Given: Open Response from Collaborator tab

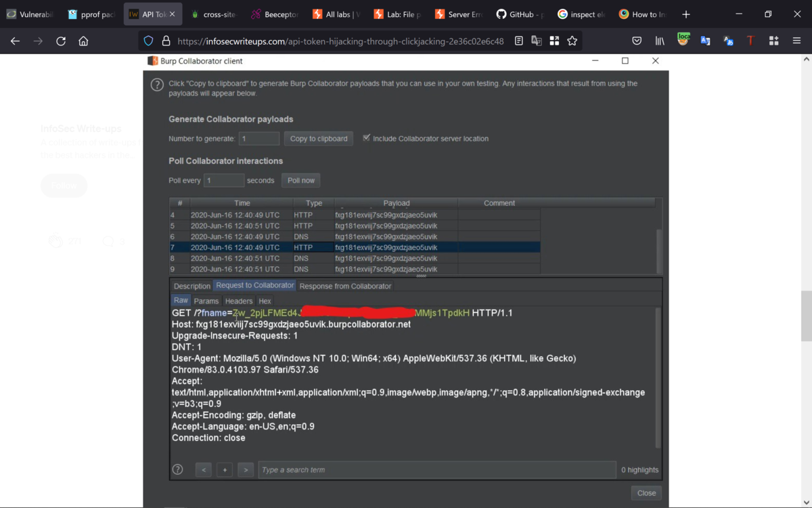Looking at the screenshot, I should coord(345,286).
